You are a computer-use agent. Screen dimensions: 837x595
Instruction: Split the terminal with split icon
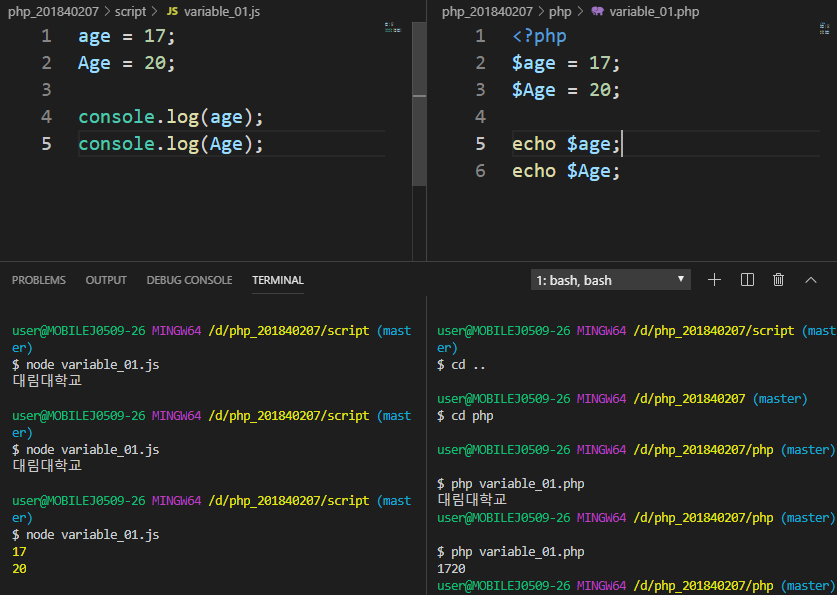pyautogui.click(x=747, y=280)
